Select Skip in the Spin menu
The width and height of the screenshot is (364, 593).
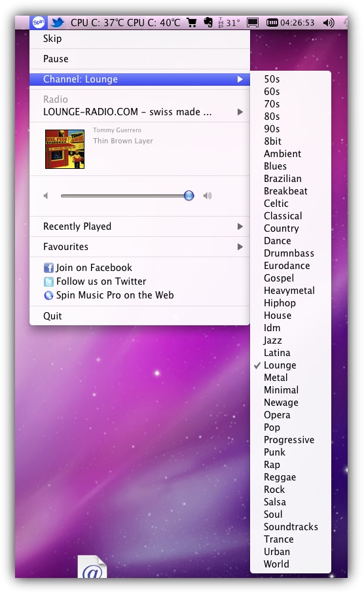pyautogui.click(x=139, y=39)
